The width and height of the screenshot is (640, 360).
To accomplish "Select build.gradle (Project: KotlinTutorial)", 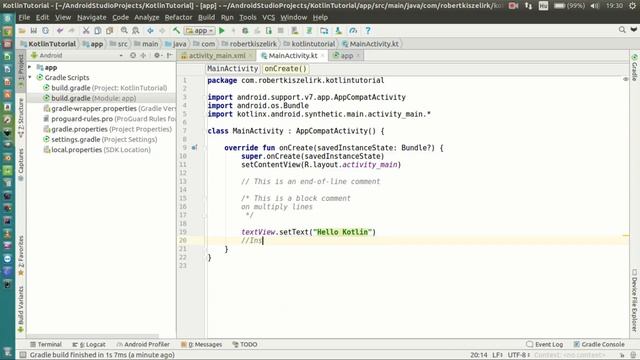I will click(x=105, y=88).
